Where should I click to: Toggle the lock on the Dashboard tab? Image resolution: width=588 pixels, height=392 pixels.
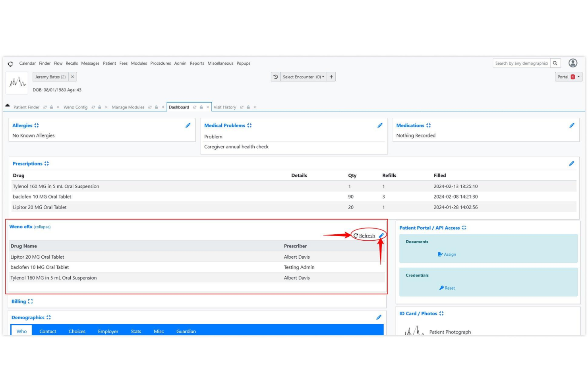[201, 107]
